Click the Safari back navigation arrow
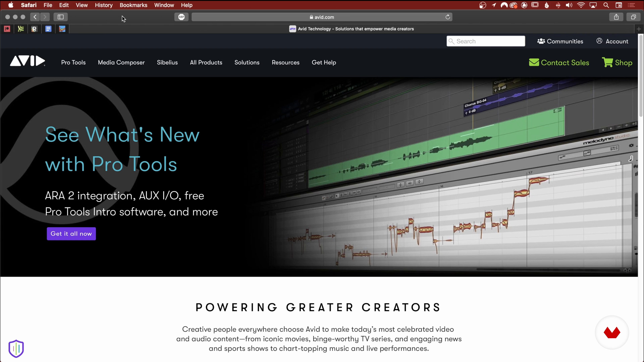The image size is (644, 362). point(35,17)
